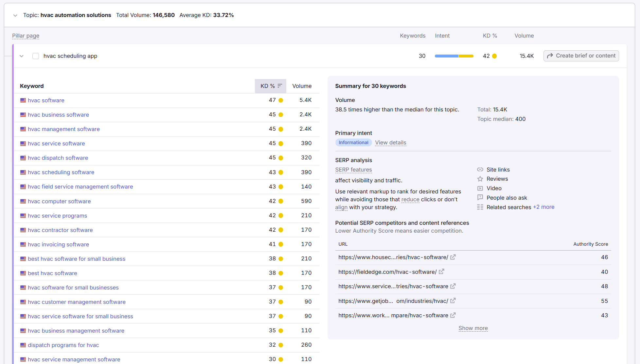Viewport: 640px width, 364px height.
Task: Sort by Volume column header
Action: pos(302,86)
